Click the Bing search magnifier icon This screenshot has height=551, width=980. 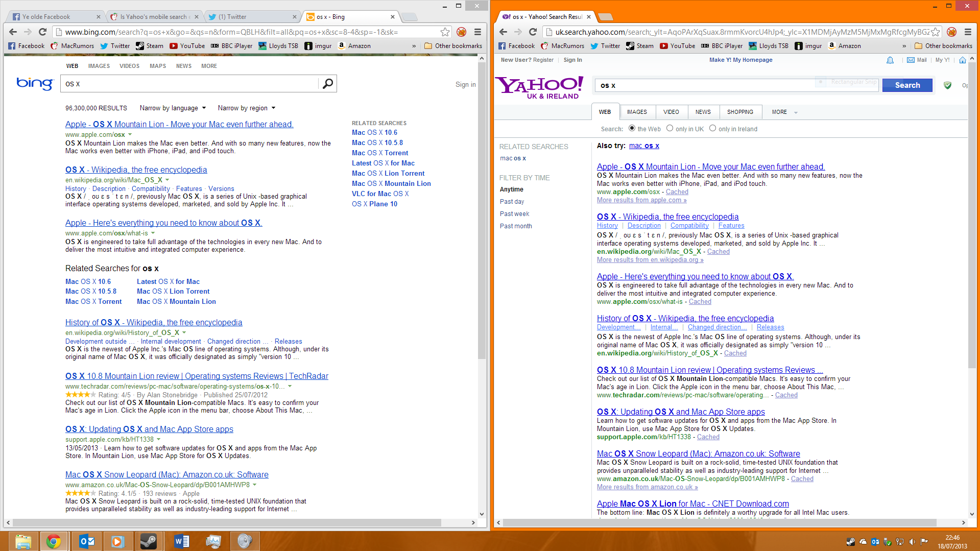click(x=328, y=83)
